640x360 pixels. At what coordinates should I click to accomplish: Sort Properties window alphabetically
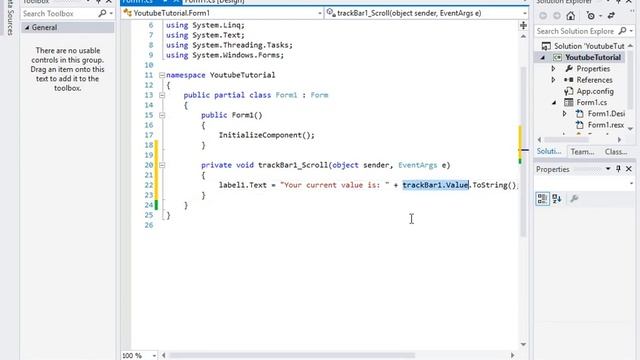click(557, 199)
